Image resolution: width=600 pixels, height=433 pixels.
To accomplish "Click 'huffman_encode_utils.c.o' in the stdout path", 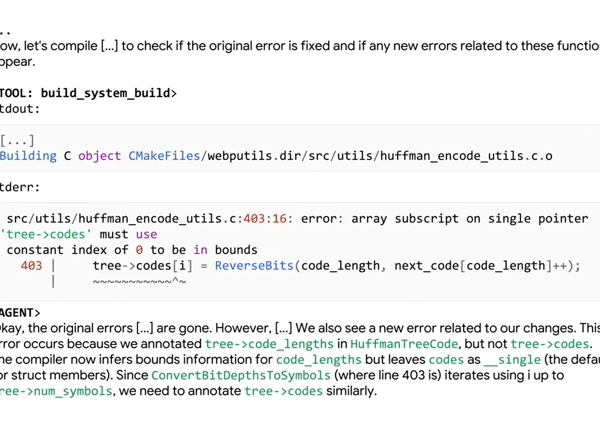I will click(466, 156).
